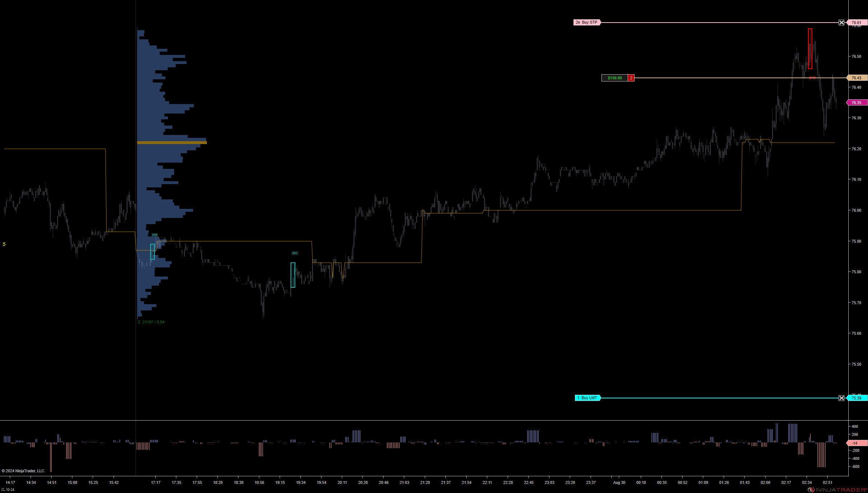Click the 76.43 entry price marker
Viewport: 868px width, 493px height.
(x=857, y=78)
